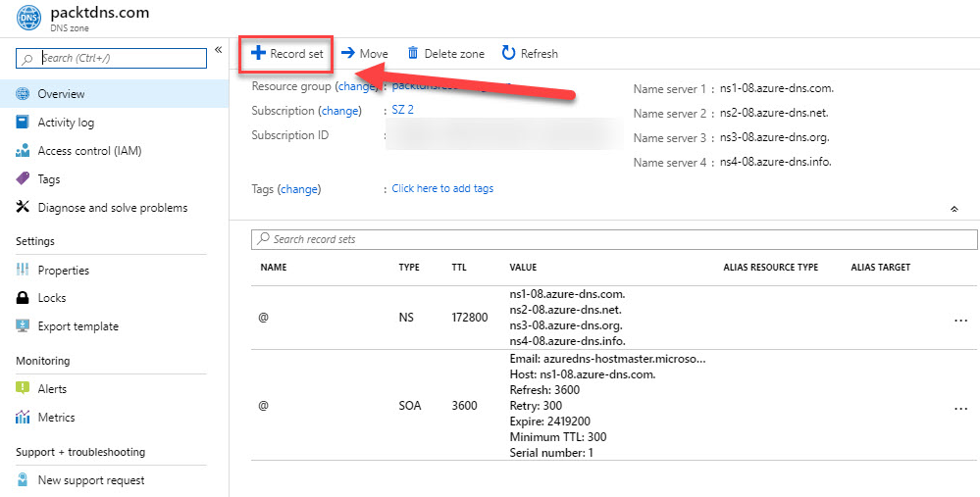Collapse the sidebar with double chevron
Viewport: 980px width, 497px height.
[x=218, y=50]
